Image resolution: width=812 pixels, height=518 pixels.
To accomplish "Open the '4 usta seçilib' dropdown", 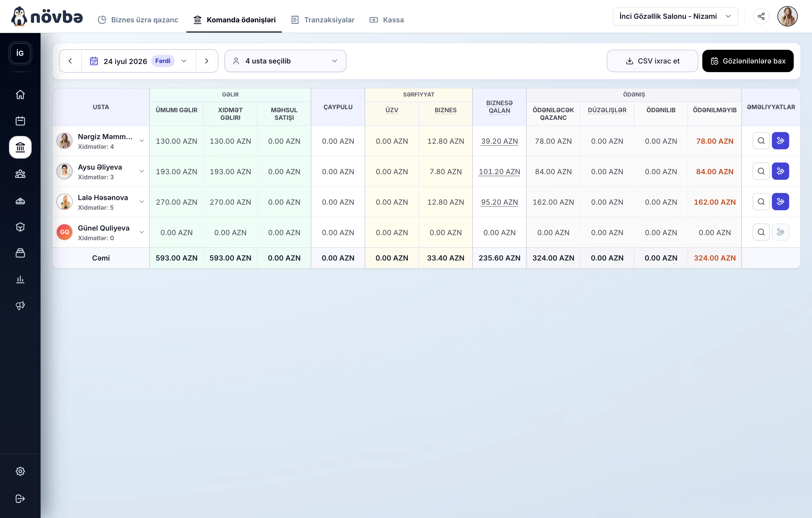I will (285, 61).
